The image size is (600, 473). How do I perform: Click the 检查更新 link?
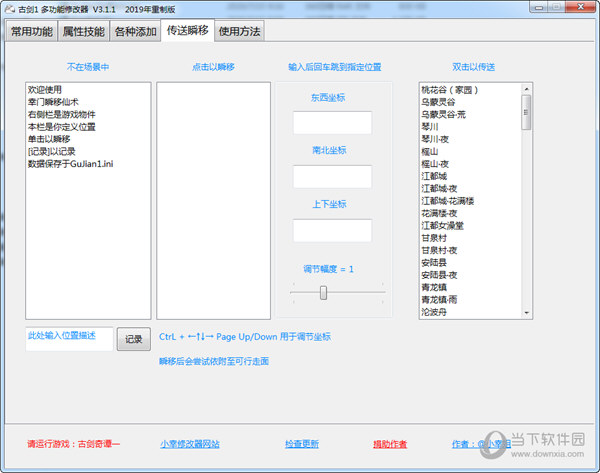point(302,444)
